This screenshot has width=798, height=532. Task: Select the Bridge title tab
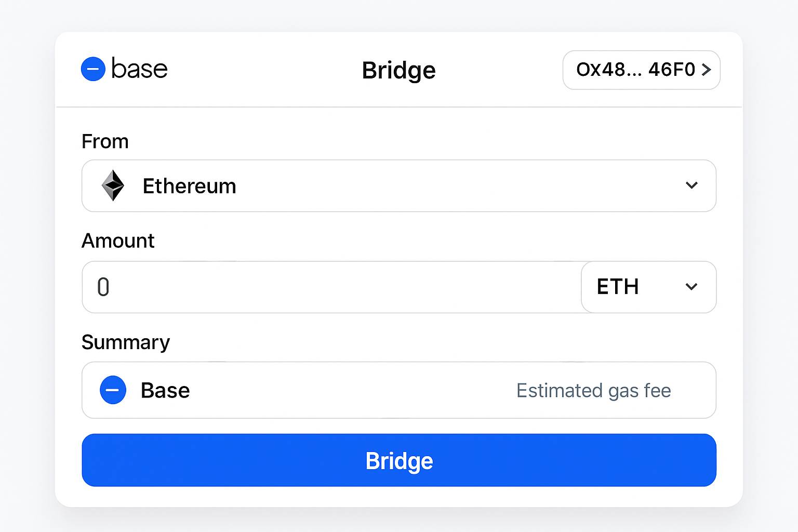click(398, 70)
